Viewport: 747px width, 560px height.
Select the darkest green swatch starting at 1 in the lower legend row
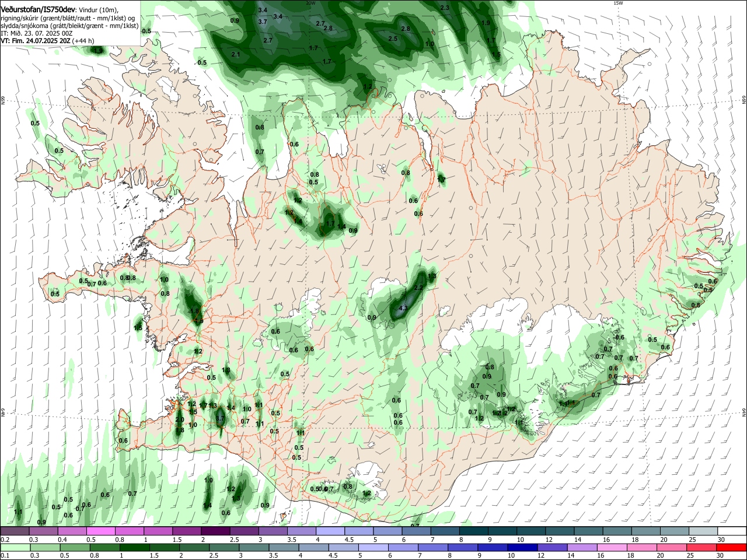click(134, 547)
